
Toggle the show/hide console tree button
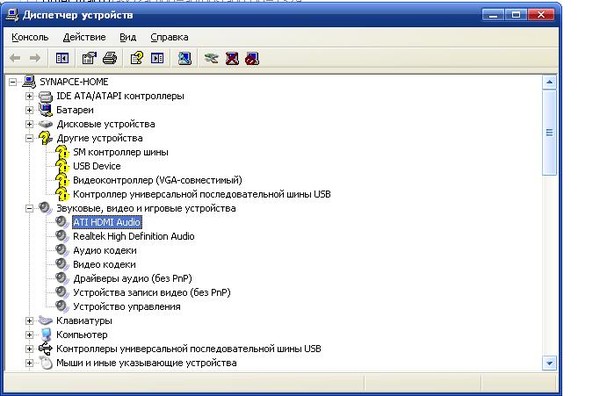[62, 58]
